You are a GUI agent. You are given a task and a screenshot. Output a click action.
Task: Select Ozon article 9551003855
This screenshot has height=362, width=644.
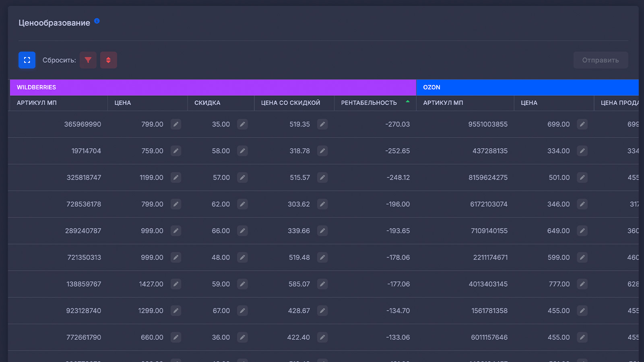[x=488, y=124]
